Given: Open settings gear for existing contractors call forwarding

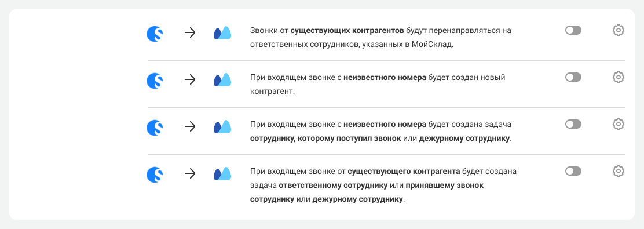Looking at the screenshot, I should tap(618, 30).
